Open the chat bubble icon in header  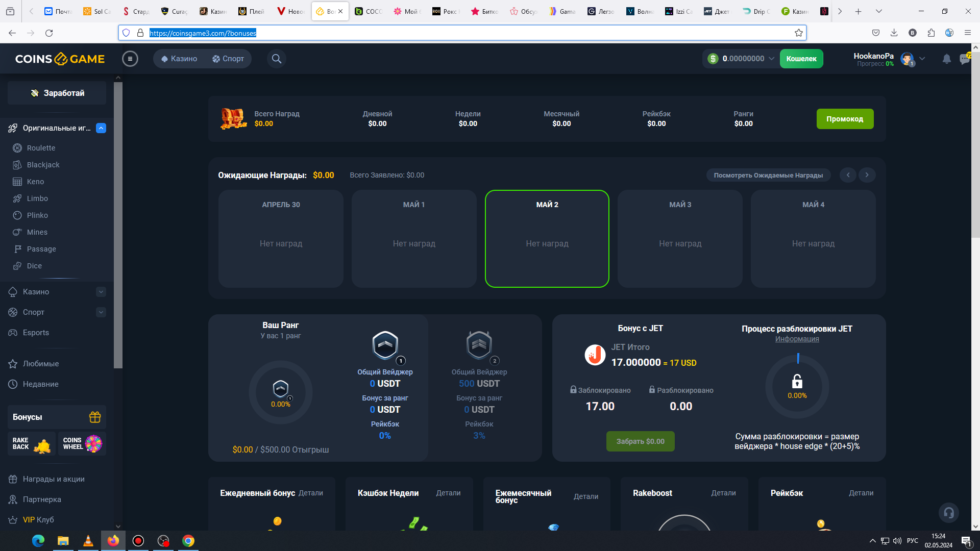point(964,59)
